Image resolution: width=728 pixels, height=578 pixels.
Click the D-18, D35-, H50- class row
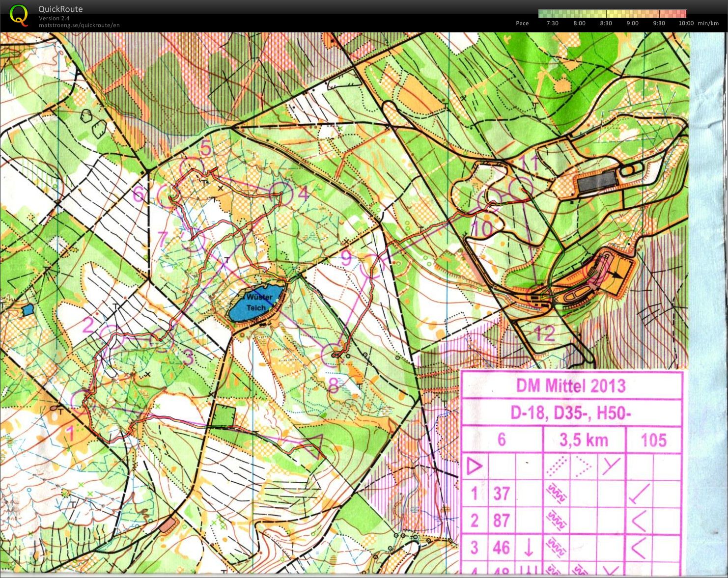[x=571, y=413]
